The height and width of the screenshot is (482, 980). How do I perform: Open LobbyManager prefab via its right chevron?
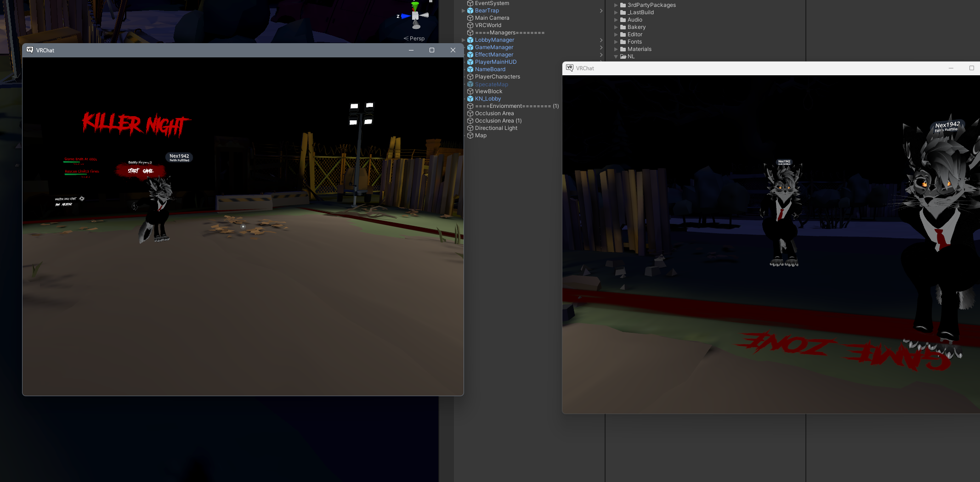pos(601,40)
